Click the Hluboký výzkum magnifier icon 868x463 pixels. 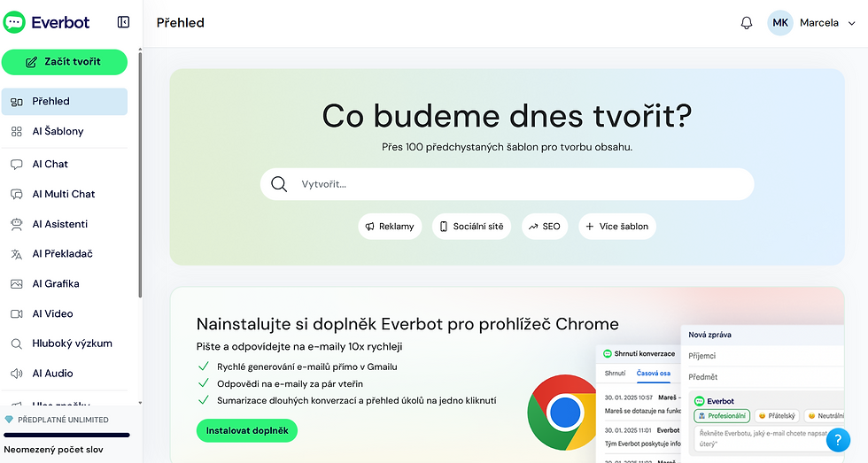(x=17, y=343)
